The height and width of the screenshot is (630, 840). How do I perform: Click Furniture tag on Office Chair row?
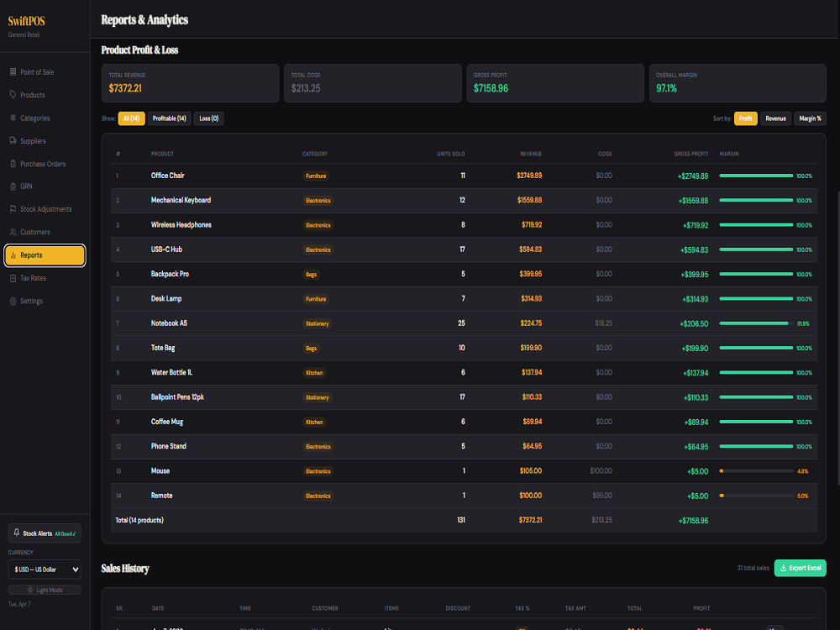(316, 176)
